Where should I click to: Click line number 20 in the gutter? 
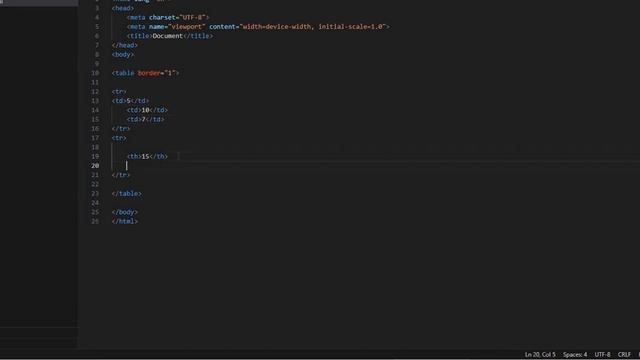tap(95, 166)
